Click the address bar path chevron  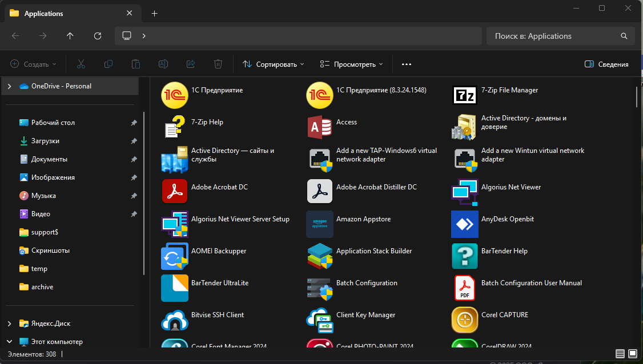point(144,36)
